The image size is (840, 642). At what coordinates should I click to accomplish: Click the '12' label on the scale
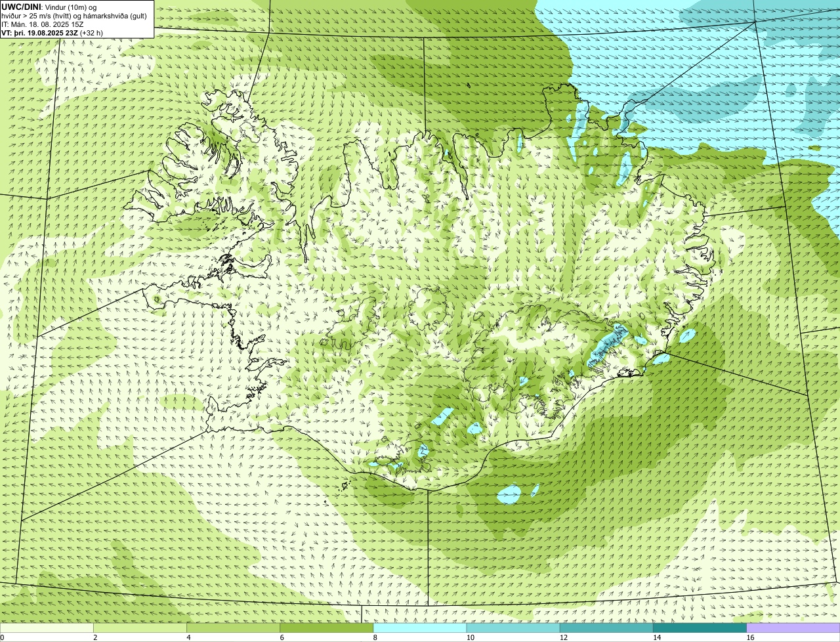pyautogui.click(x=563, y=637)
